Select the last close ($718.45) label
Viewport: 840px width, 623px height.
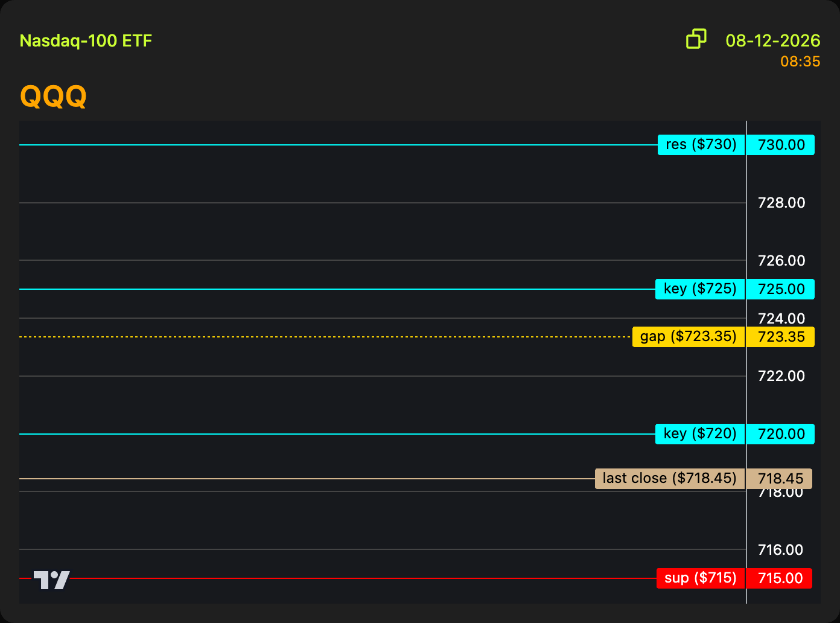tap(670, 479)
